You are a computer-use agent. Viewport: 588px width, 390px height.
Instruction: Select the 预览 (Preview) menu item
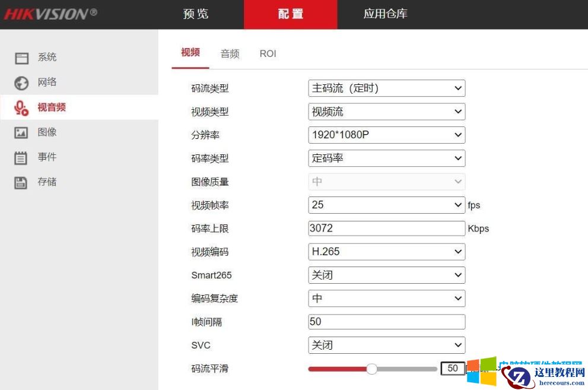coord(196,14)
